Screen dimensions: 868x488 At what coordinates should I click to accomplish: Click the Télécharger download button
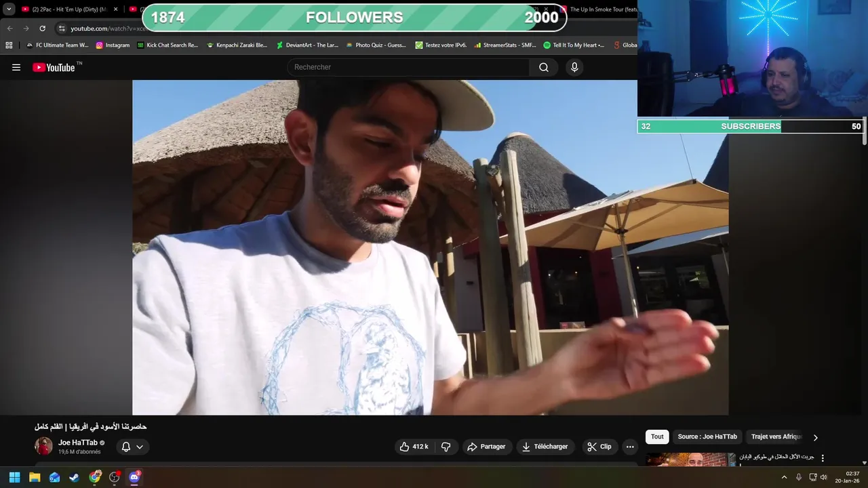(x=545, y=447)
